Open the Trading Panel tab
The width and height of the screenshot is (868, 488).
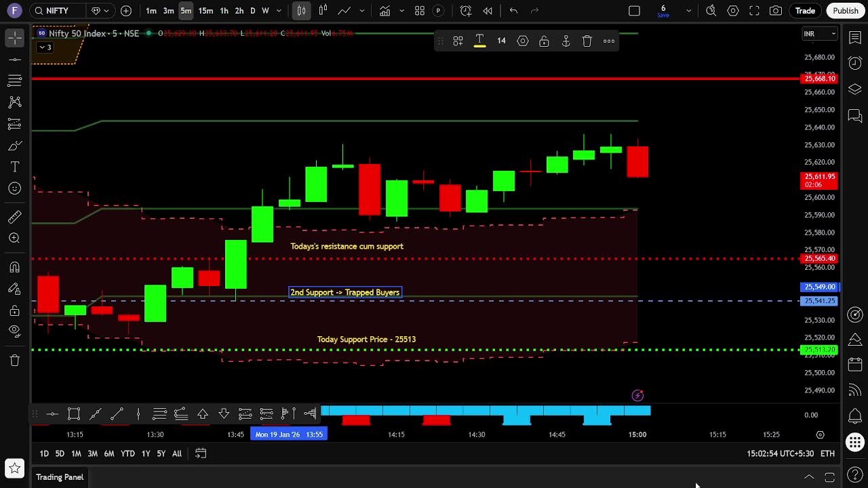[60, 477]
